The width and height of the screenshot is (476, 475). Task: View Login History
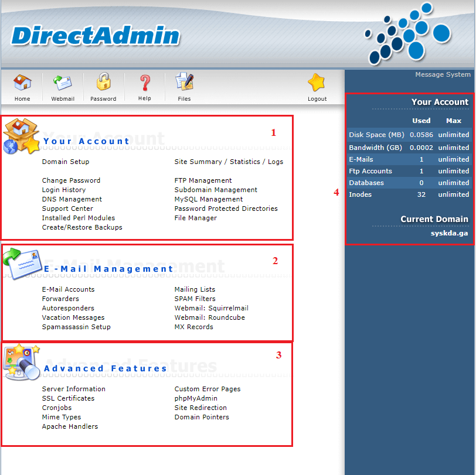click(x=64, y=190)
